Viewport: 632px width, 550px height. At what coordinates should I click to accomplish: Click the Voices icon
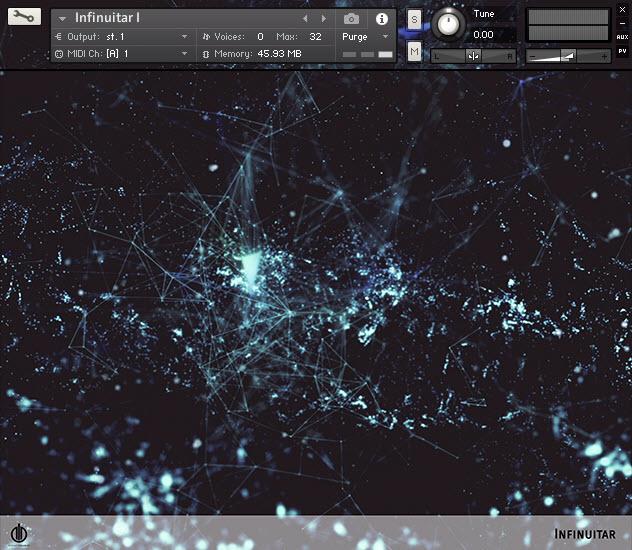click(206, 37)
